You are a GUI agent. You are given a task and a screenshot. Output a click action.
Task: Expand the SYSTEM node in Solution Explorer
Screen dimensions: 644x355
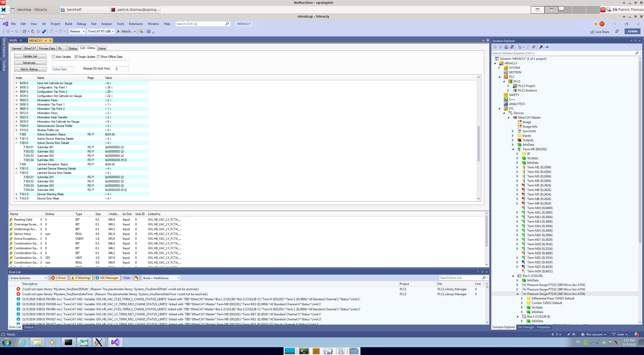point(499,68)
